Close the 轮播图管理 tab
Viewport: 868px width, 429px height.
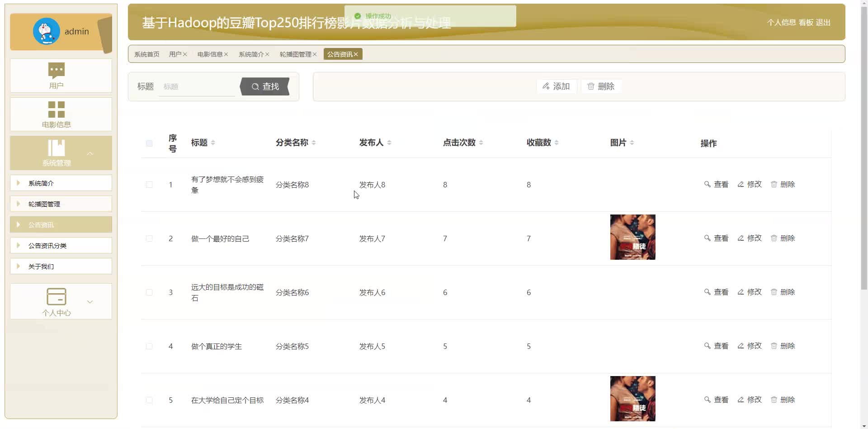coord(315,54)
